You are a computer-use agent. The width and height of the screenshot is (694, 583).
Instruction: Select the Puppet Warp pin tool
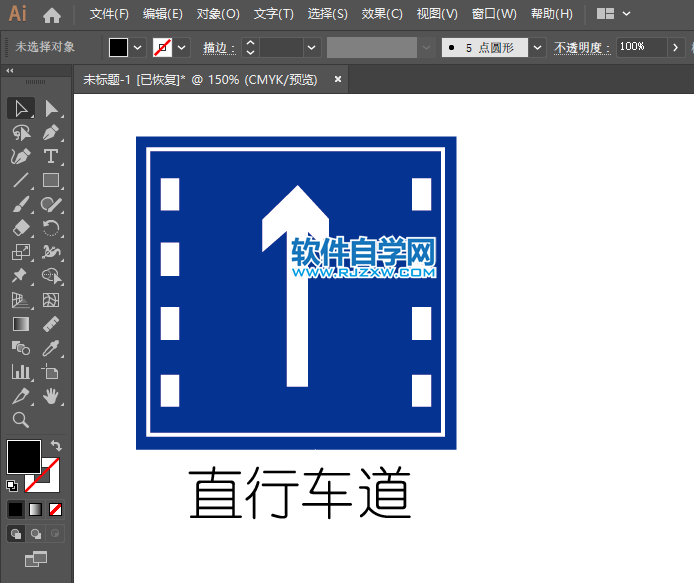pyautogui.click(x=20, y=276)
